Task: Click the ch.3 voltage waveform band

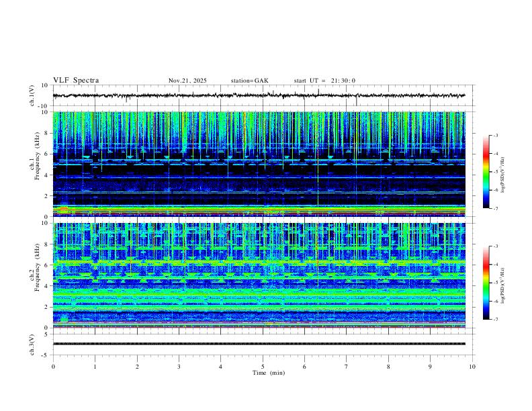Action: [259, 344]
